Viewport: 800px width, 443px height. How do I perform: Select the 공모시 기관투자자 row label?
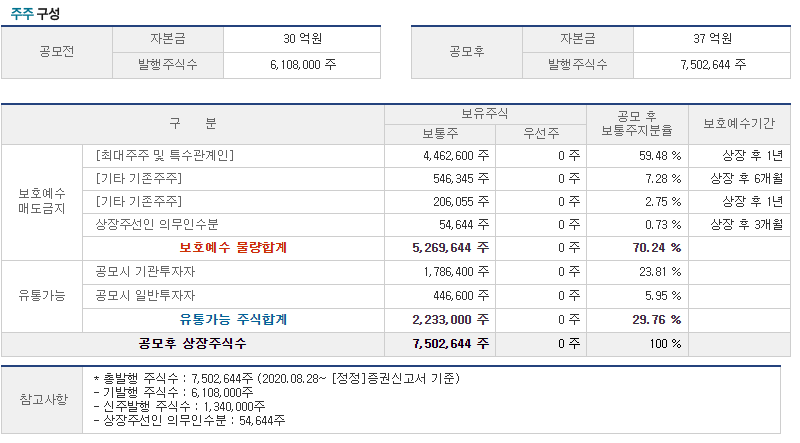coord(145,272)
